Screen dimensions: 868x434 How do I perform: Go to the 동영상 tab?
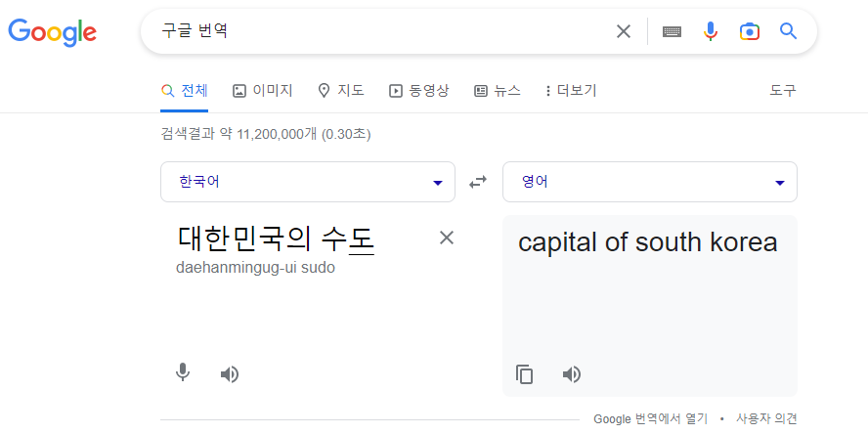pos(418,90)
